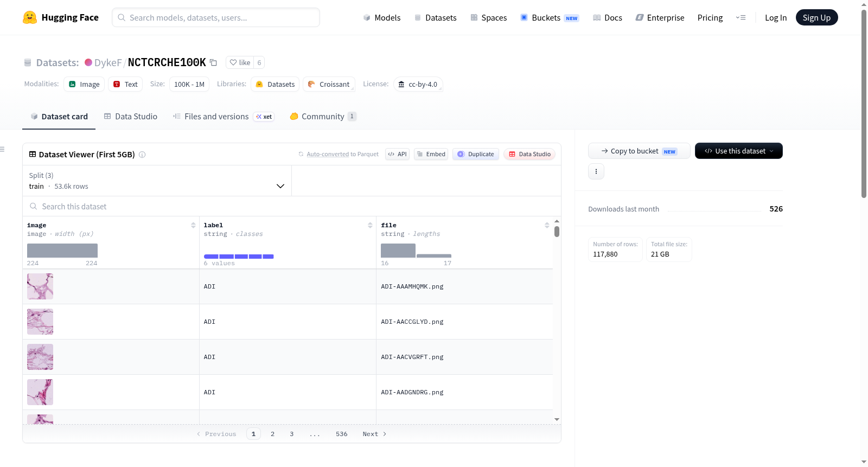The image size is (868, 467).
Task: Select cell ADI-AACVGRFT.png
Action: pos(464,357)
